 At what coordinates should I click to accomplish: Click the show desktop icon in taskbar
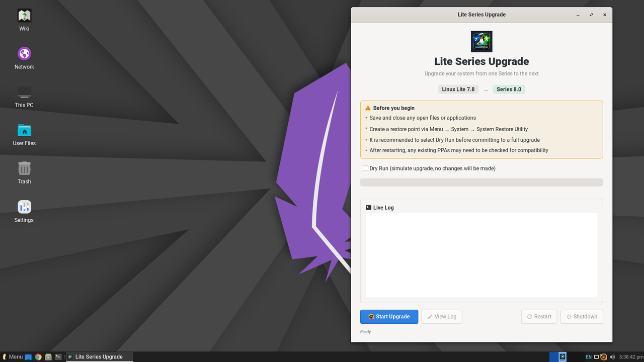click(28, 357)
